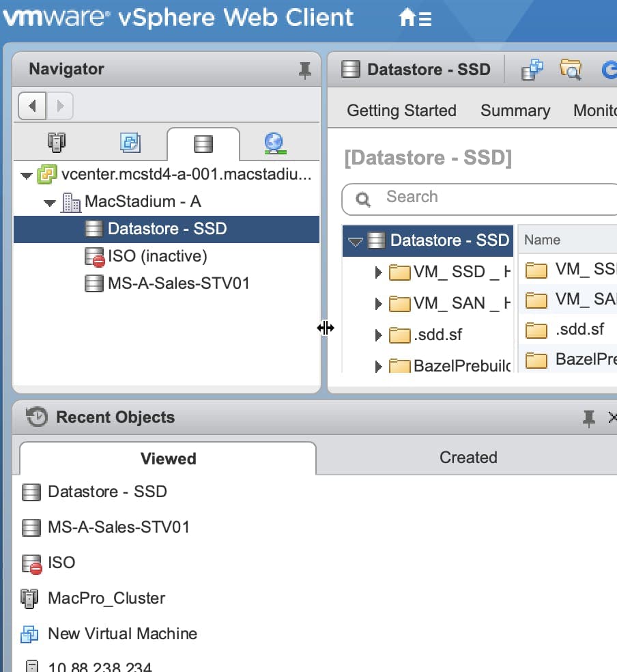Click the home icon in the header
The image size is (617, 672).
pos(407,18)
